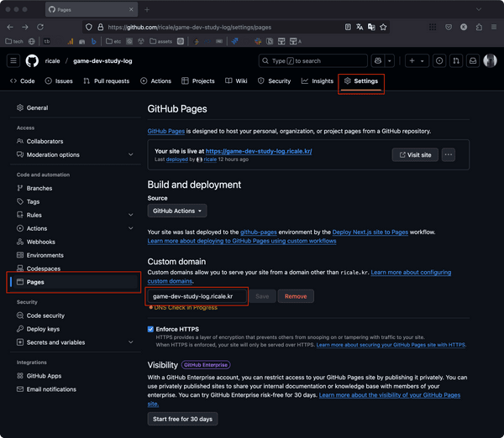Click Start free for 30 days button
The width and height of the screenshot is (504, 438).
tap(182, 419)
